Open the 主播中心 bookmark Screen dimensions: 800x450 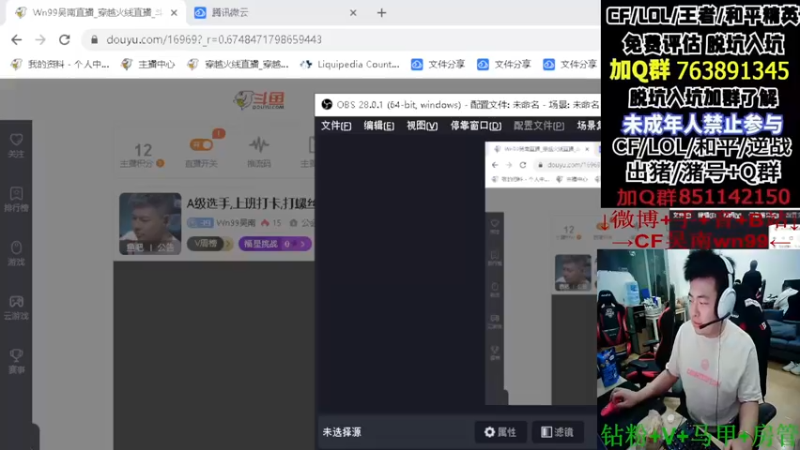point(148,64)
